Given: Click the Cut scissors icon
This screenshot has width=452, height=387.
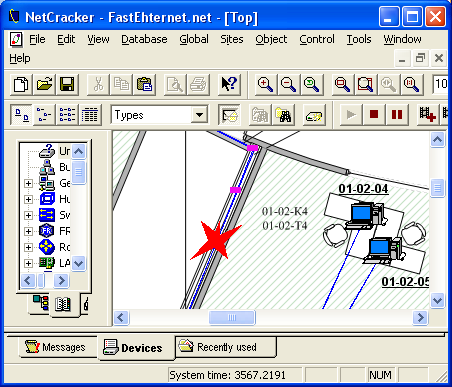Looking at the screenshot, I should 98,84.
